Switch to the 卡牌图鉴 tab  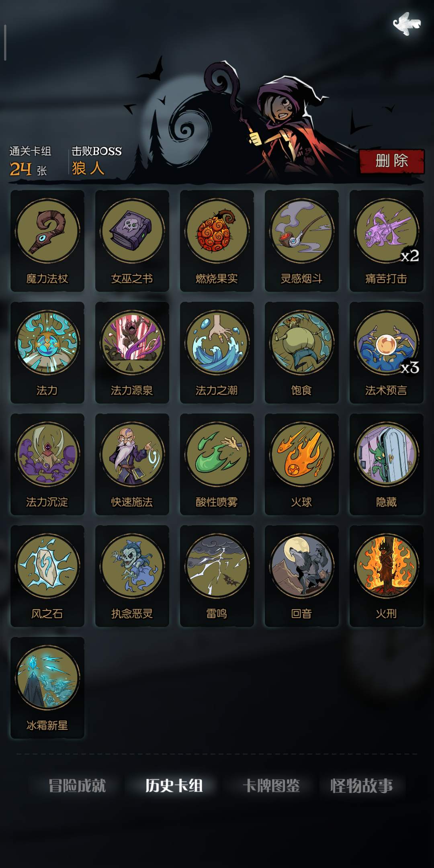tap(272, 786)
